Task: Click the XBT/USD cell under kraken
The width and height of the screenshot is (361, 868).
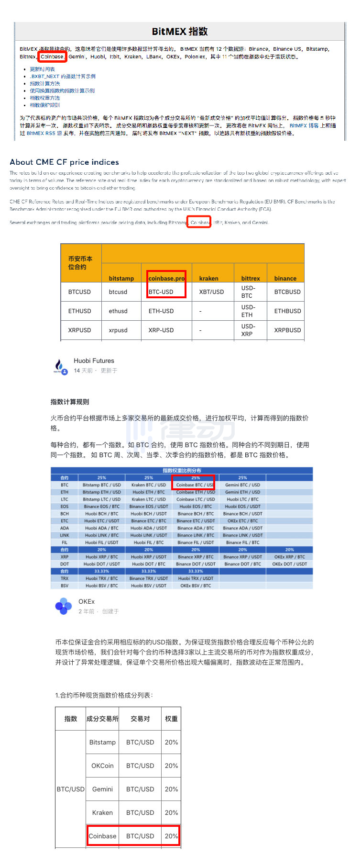Action: point(211,292)
